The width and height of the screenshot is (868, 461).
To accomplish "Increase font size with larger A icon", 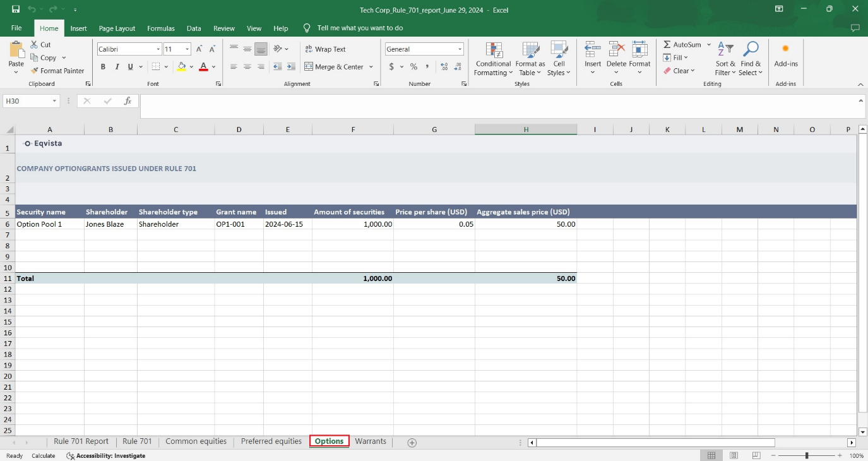I will [199, 49].
